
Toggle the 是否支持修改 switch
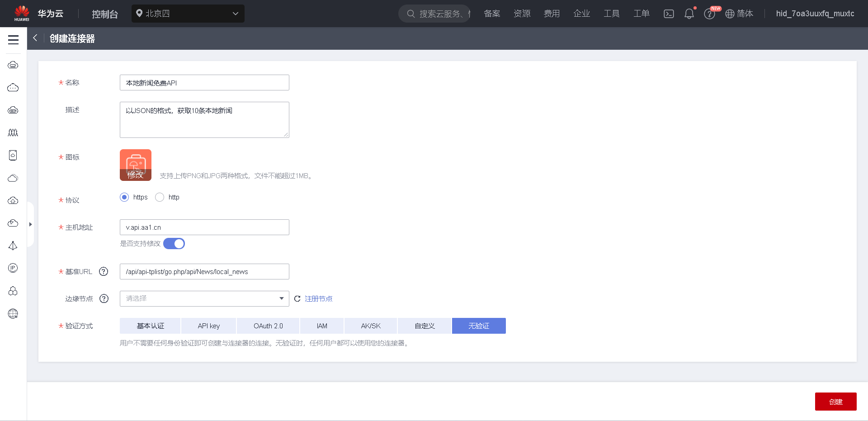pos(174,244)
